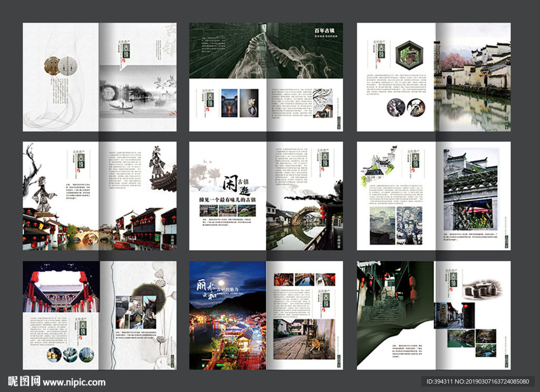The height and width of the screenshot is (392, 540).
Task: Click the third small photo under the "撞见" heading
Action: [247, 211]
